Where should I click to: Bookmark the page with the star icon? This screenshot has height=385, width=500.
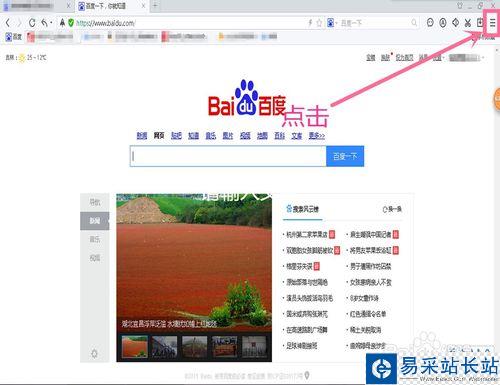coord(319,23)
